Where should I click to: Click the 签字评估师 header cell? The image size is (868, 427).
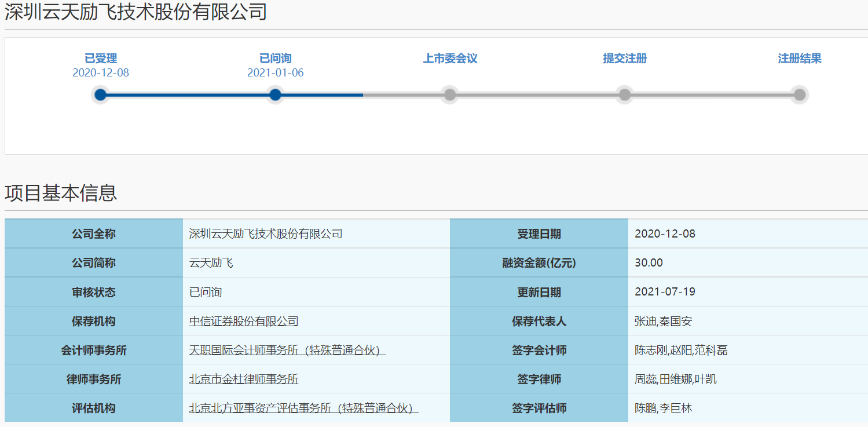coord(539,408)
